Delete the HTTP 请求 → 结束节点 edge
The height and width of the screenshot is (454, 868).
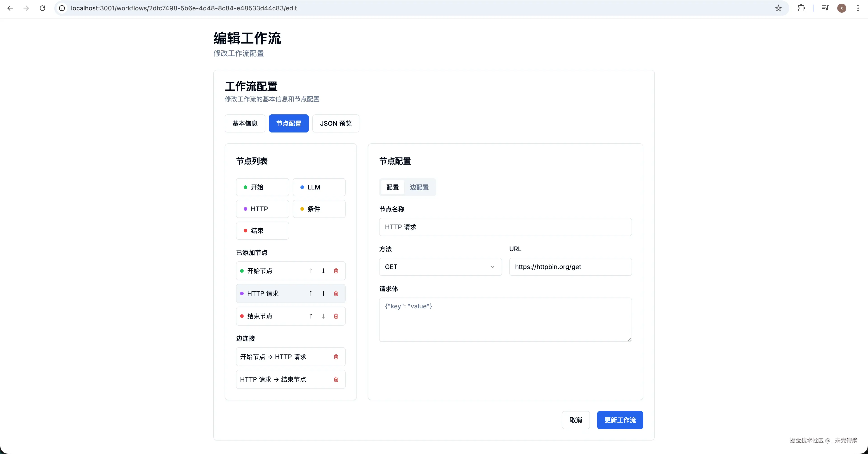[x=336, y=379]
